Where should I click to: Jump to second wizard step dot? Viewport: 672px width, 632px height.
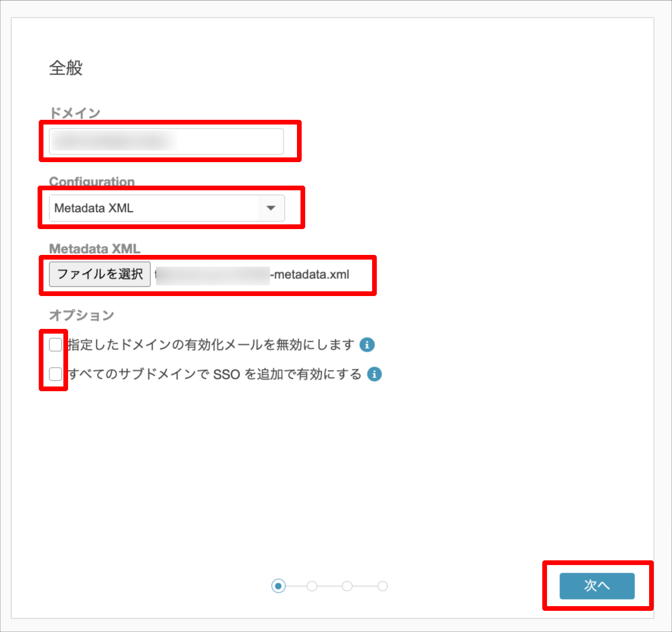pyautogui.click(x=312, y=586)
